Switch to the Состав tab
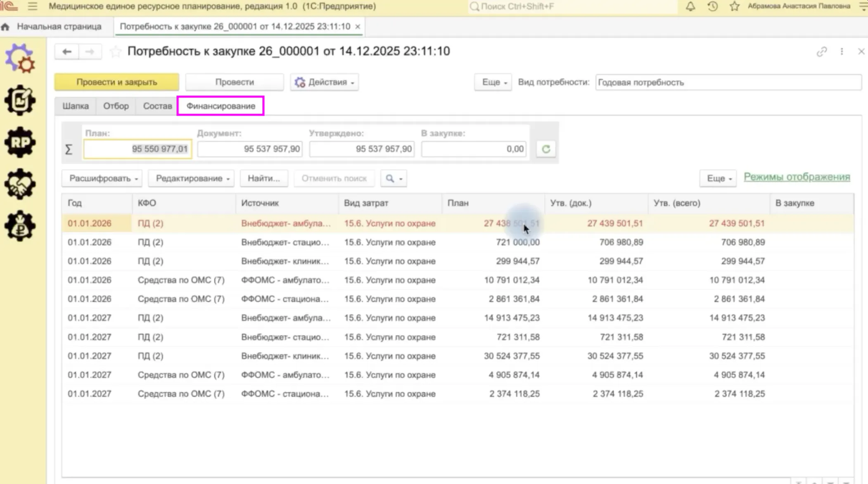Screen dimensions: 868x484 click(157, 106)
